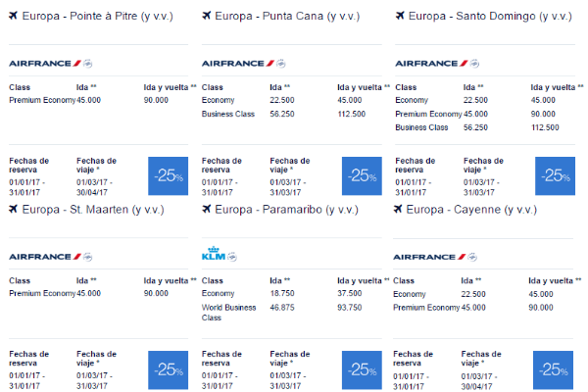Click the airplane icon beside Cayenne

pos(398,209)
